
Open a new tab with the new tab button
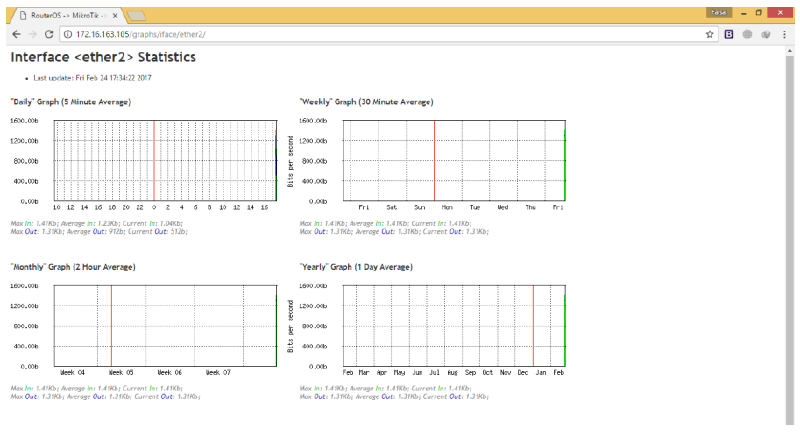pos(136,16)
